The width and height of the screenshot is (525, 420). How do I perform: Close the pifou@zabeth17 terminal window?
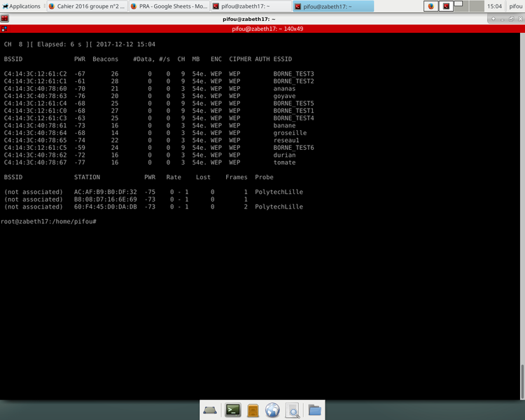coord(519,19)
